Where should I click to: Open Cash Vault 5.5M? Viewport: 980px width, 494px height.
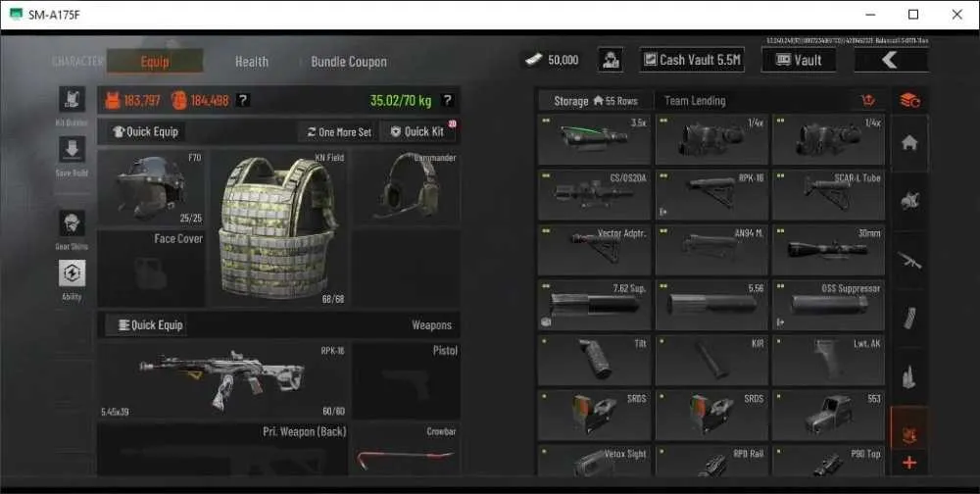click(x=692, y=60)
